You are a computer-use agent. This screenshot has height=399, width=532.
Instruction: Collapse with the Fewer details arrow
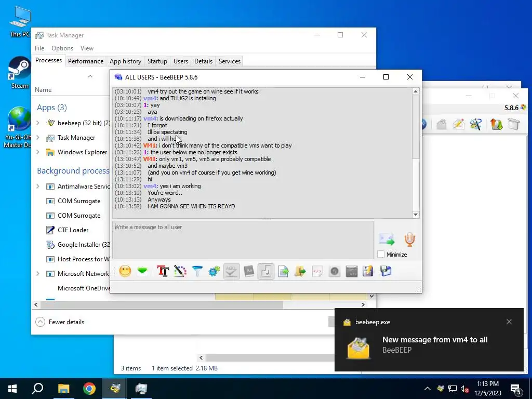coord(40,322)
